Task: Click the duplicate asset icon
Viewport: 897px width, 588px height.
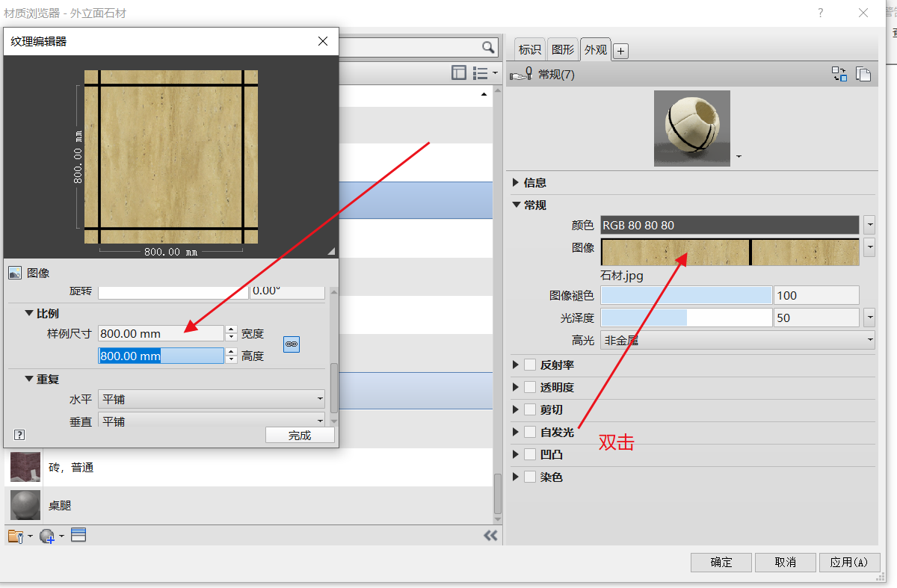Action: (x=863, y=74)
